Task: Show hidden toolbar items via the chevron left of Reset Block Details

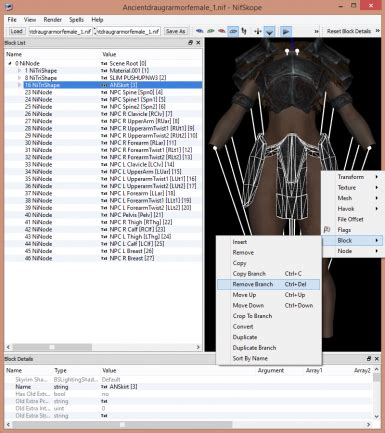Action: pos(316,31)
